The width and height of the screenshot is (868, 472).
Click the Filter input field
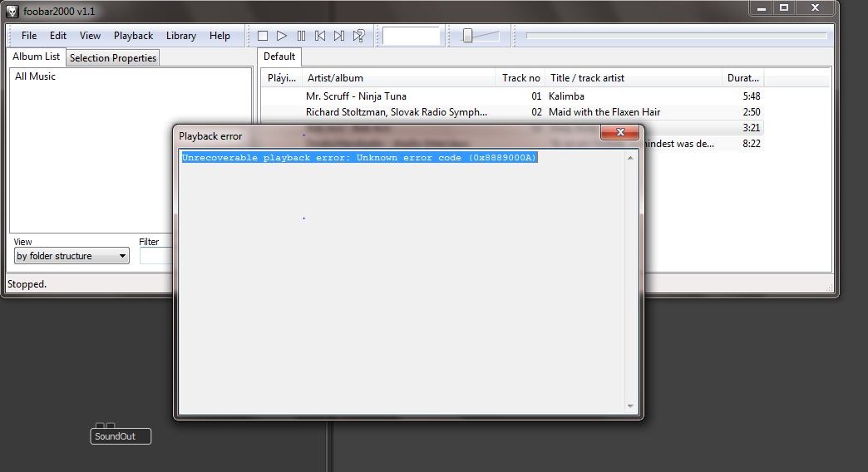[x=156, y=256]
